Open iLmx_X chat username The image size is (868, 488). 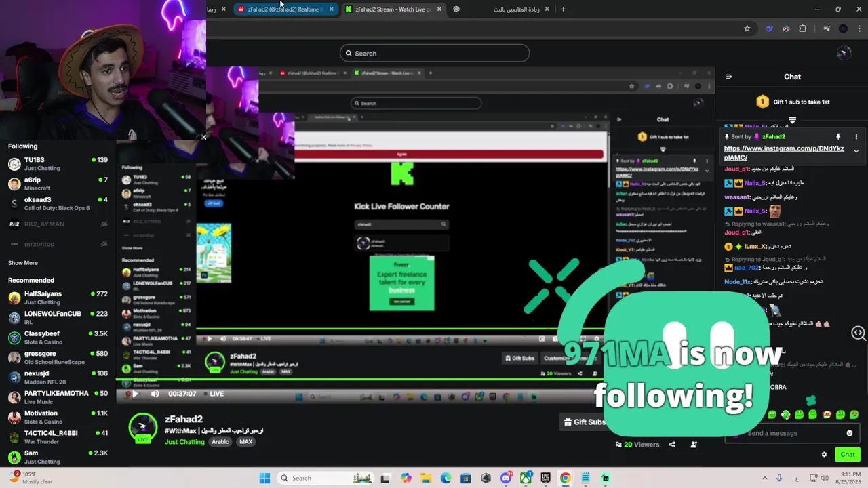[755, 247]
